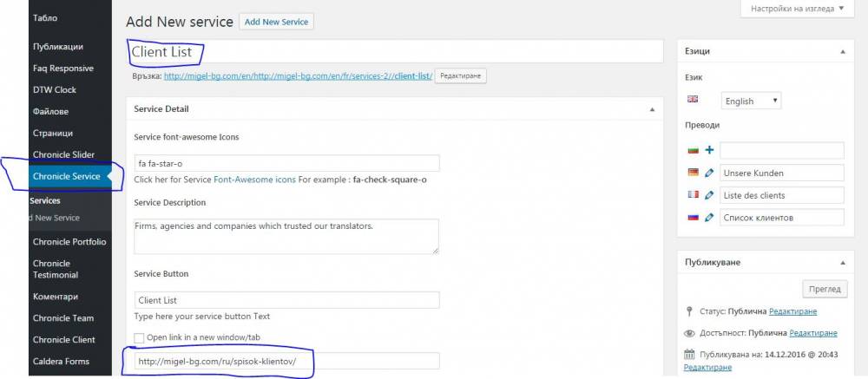Edit Russian translation with pencil icon

pos(709,218)
